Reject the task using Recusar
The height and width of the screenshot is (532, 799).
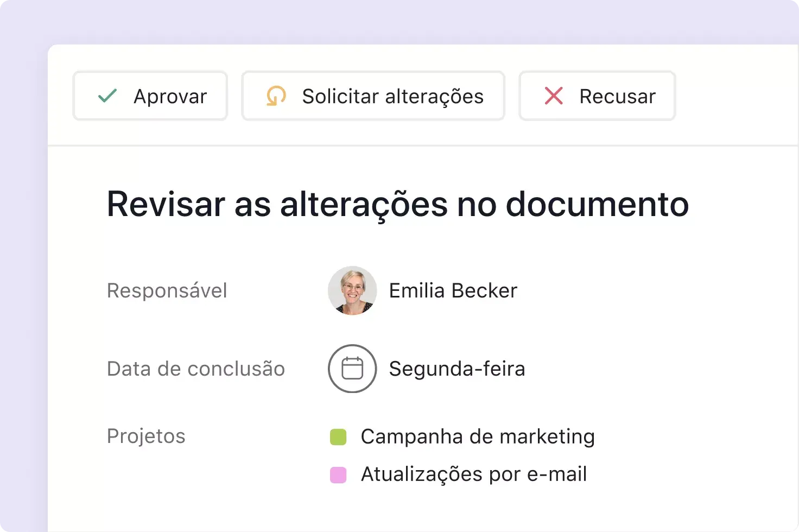coord(597,96)
